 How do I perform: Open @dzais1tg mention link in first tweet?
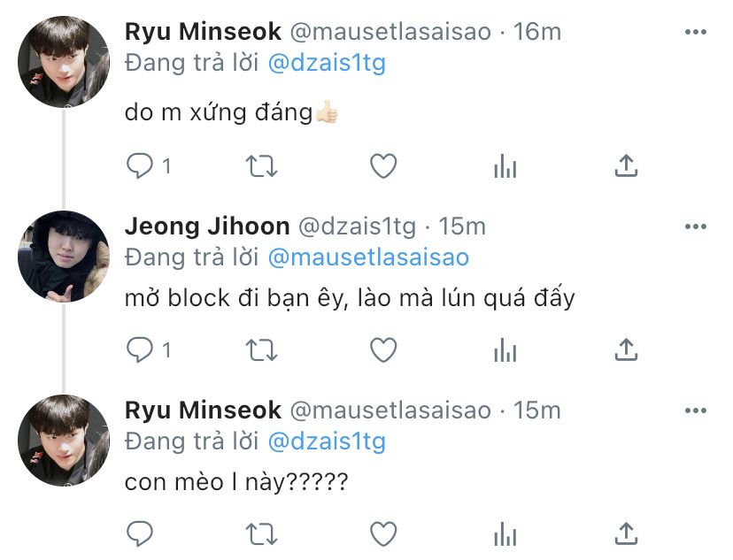coord(327,64)
